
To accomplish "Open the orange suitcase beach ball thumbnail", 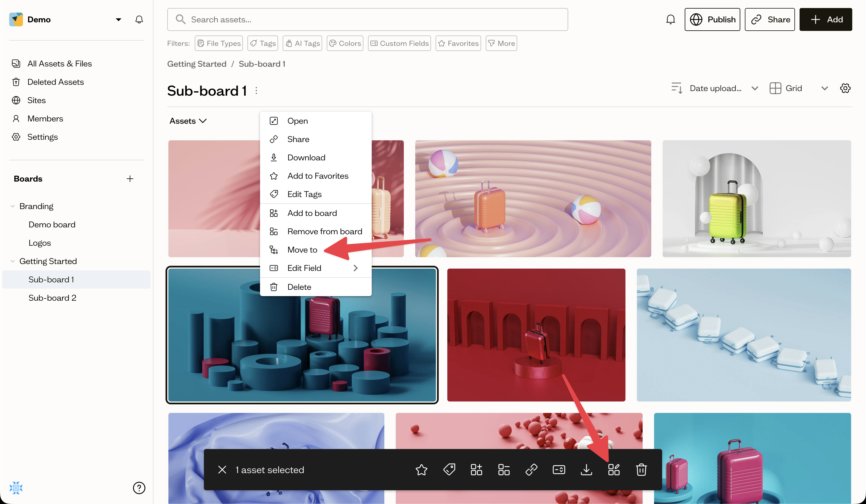I will tap(533, 198).
